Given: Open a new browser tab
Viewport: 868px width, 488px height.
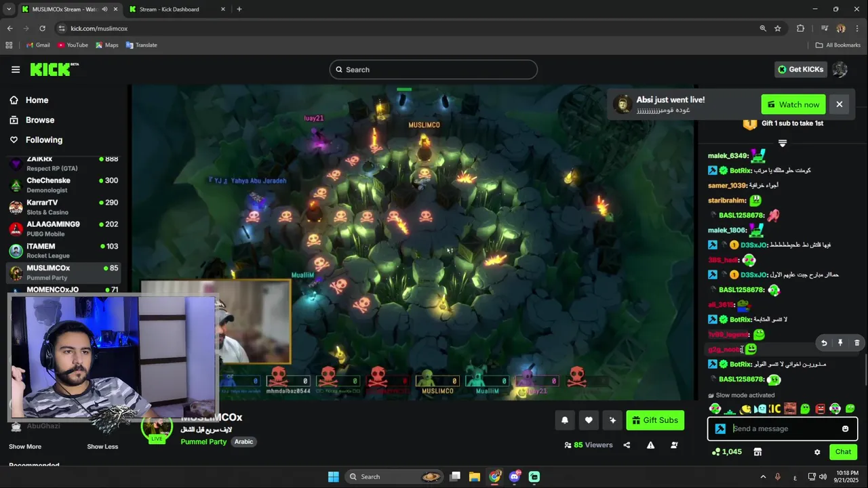Looking at the screenshot, I should (239, 9).
